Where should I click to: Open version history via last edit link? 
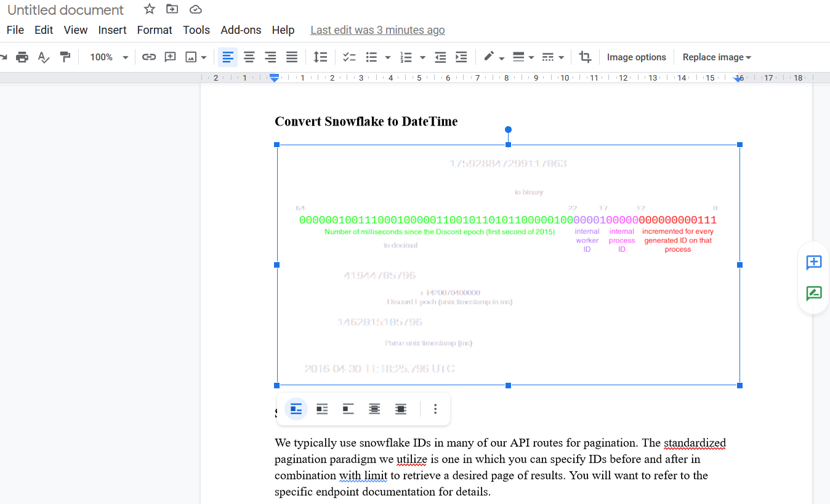pyautogui.click(x=377, y=30)
